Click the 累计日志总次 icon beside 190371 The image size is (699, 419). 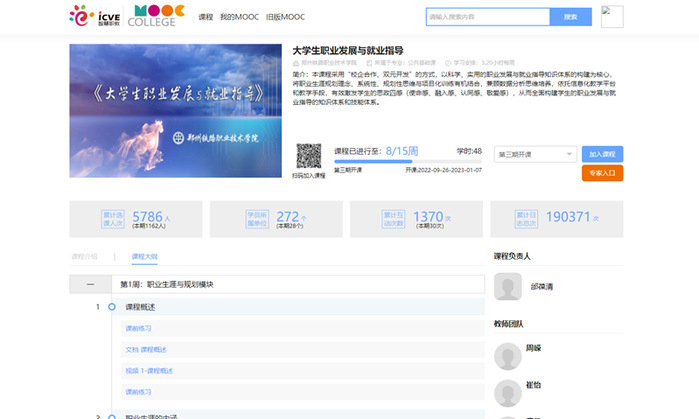pos(526,219)
